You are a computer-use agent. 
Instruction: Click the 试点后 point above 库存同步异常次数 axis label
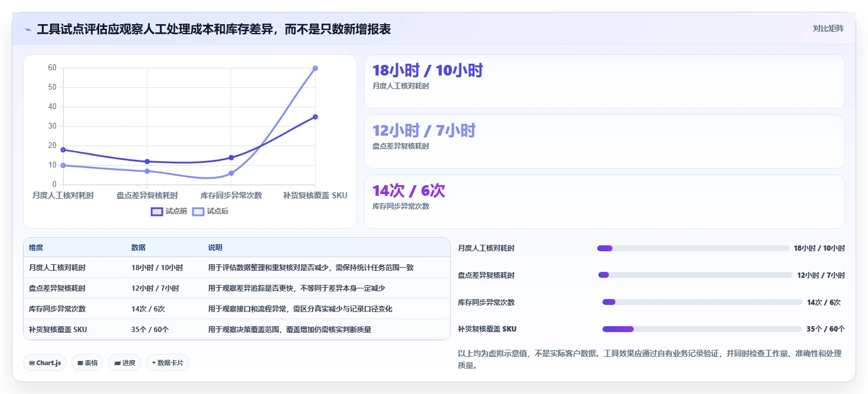231,173
